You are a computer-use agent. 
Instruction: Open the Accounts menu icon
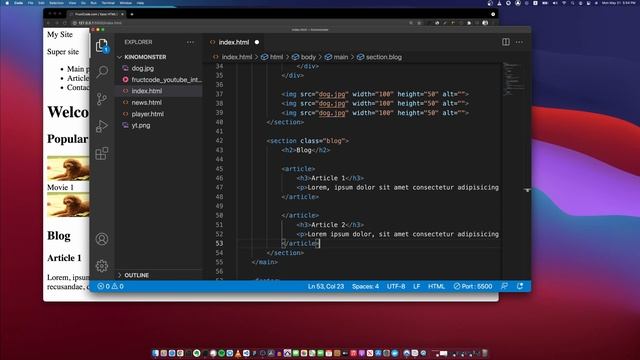point(102,239)
